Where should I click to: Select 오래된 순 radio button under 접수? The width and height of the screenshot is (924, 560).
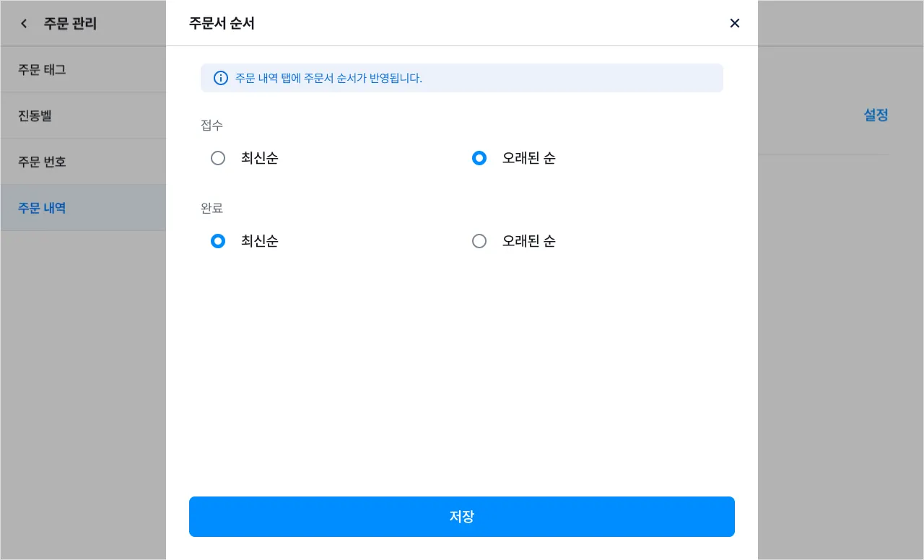479,158
